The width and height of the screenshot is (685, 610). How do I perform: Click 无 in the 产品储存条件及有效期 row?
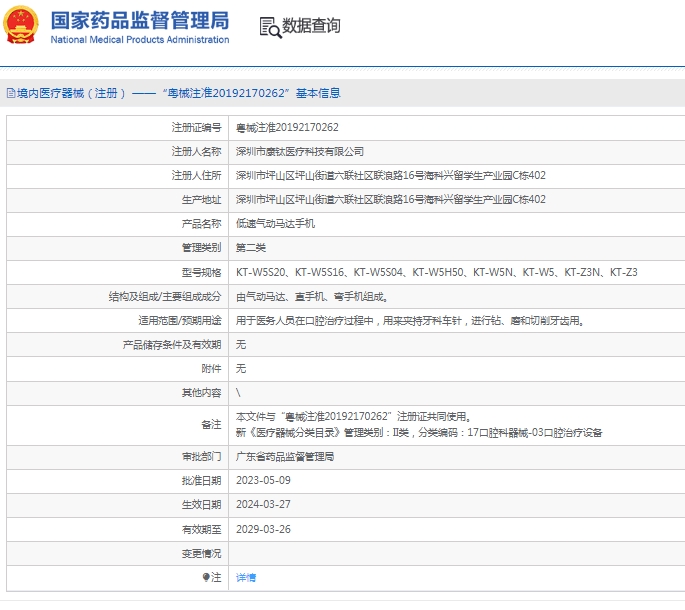(x=241, y=345)
